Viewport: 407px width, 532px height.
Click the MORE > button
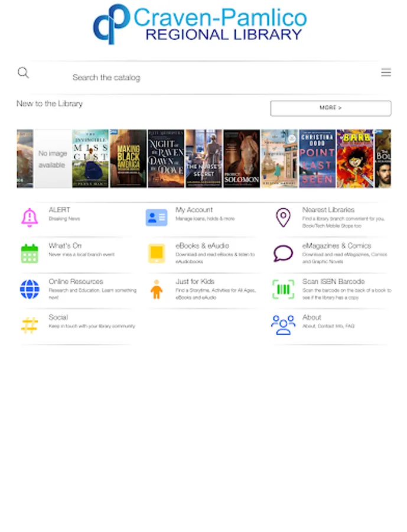tap(331, 108)
